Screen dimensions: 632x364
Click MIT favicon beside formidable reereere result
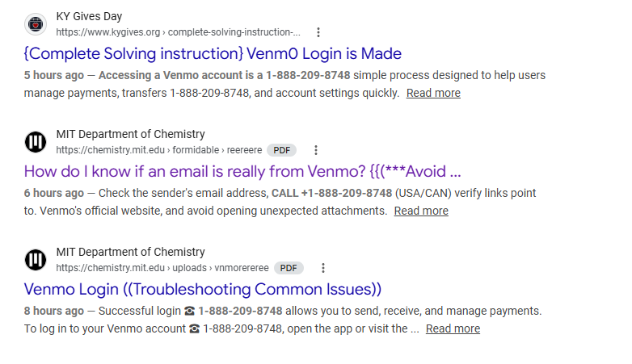(x=36, y=142)
